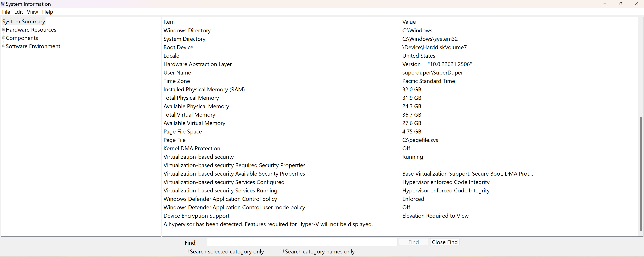Enable Search selected category only checkbox

[187, 251]
